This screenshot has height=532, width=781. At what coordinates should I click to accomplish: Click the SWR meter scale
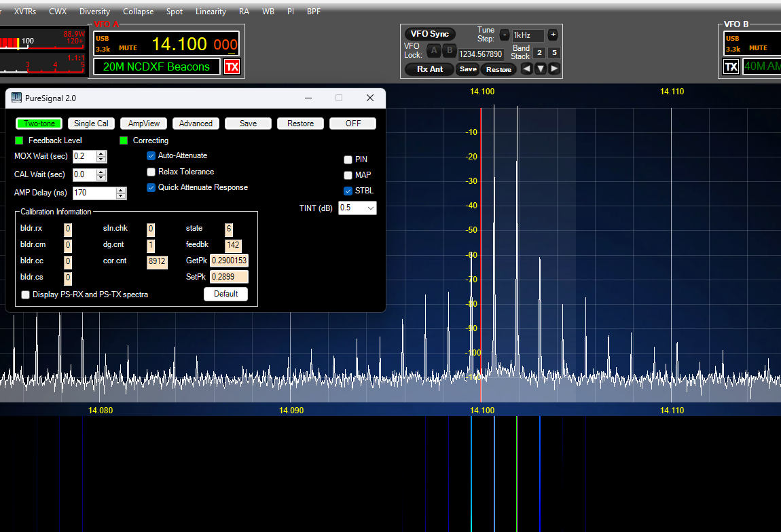(x=42, y=63)
